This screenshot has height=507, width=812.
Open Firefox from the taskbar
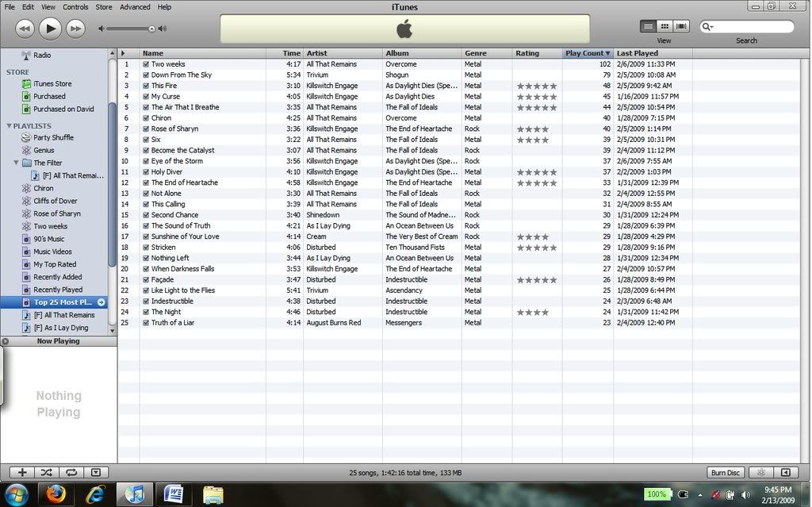(56, 493)
